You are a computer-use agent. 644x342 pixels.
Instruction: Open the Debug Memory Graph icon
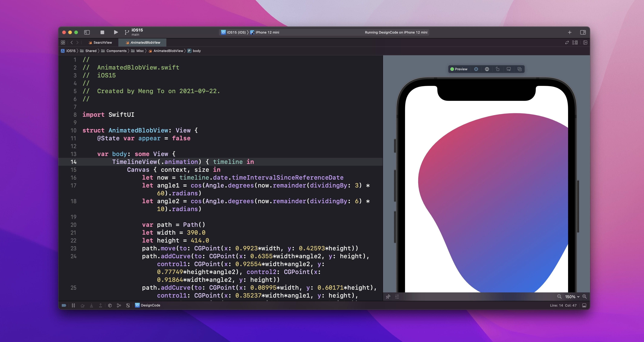click(x=119, y=305)
